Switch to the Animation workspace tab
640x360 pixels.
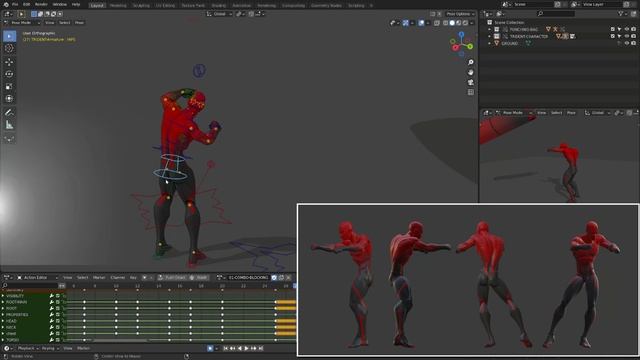click(x=241, y=6)
